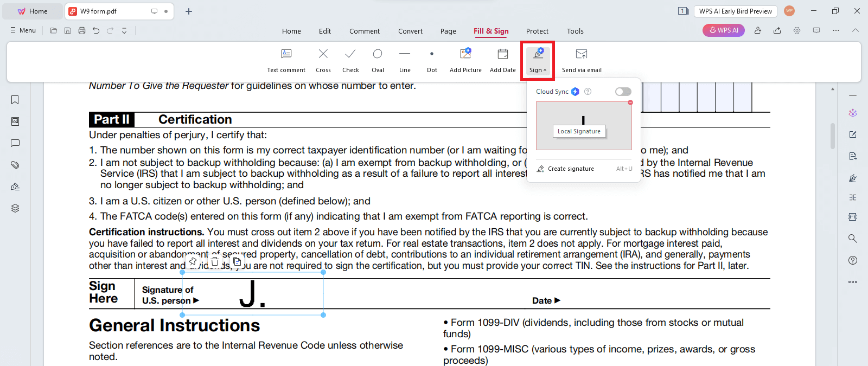
Task: Click the Add Date tool
Action: (x=502, y=60)
